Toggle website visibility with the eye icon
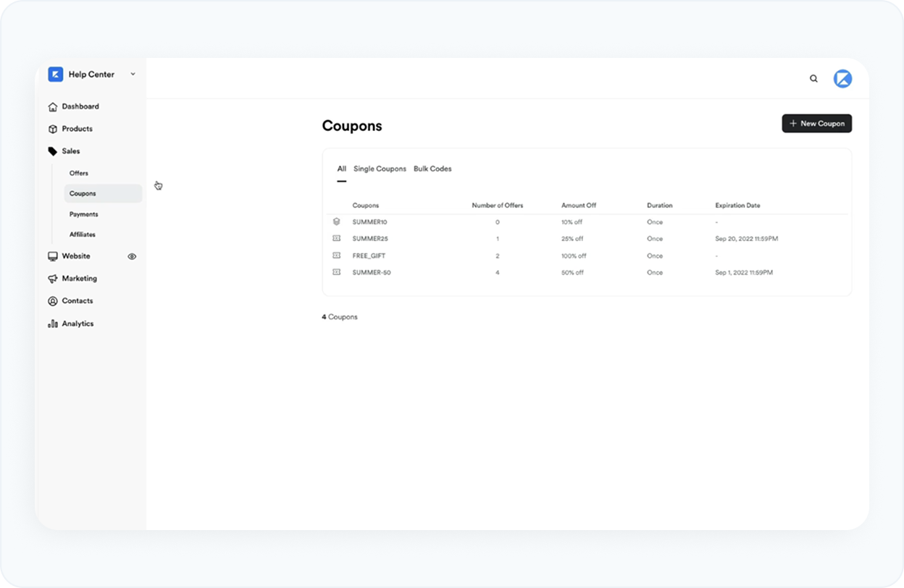The height and width of the screenshot is (588, 904). (132, 256)
